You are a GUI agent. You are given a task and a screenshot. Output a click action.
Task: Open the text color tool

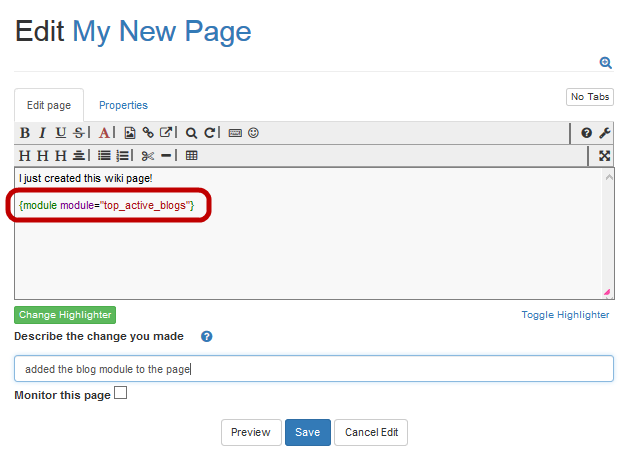pyautogui.click(x=104, y=132)
